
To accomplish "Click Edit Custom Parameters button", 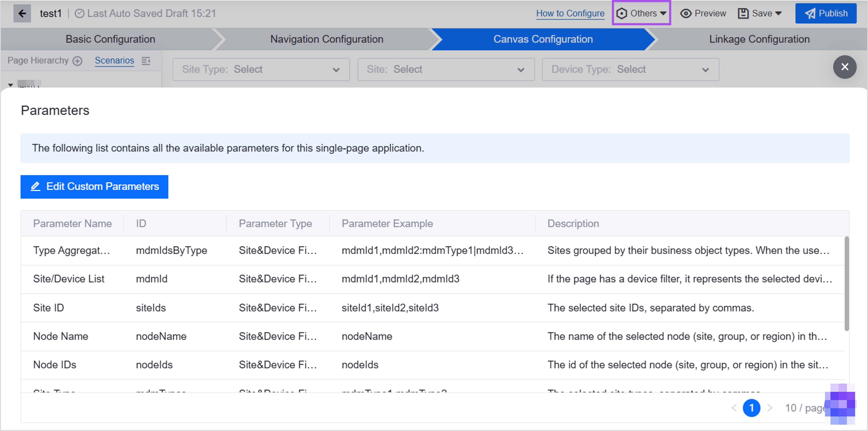I will [x=94, y=187].
